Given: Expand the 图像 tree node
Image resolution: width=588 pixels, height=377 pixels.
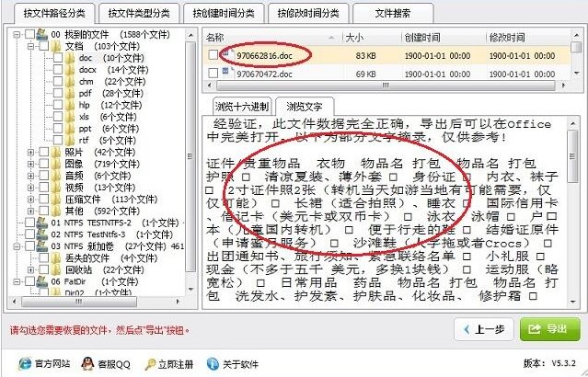Looking at the screenshot, I should pyautogui.click(x=30, y=165).
